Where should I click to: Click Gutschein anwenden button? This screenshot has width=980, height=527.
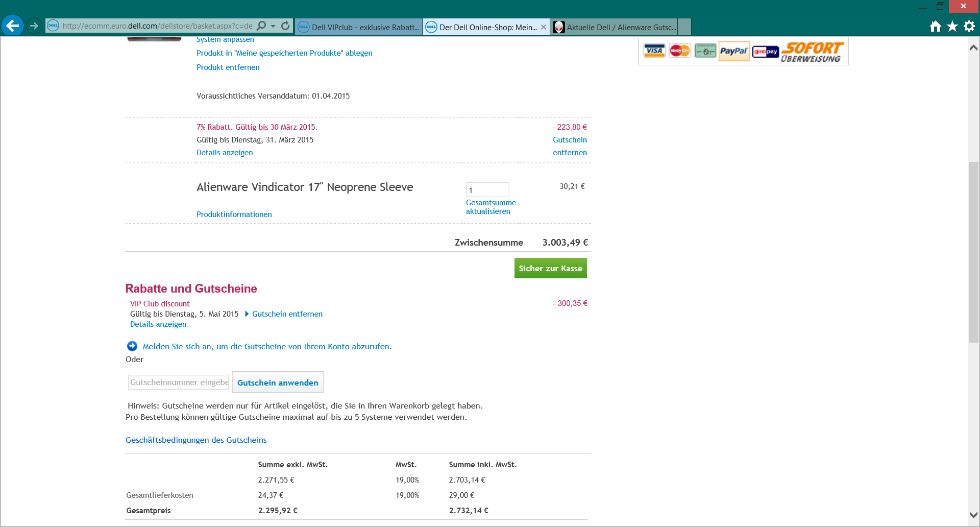point(278,382)
